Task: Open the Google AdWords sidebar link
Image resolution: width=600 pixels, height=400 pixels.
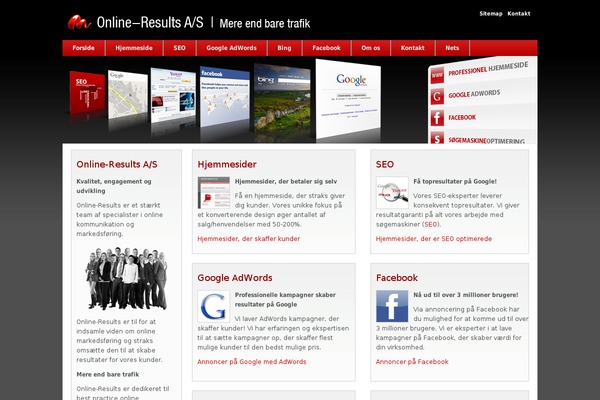Action: point(474,94)
